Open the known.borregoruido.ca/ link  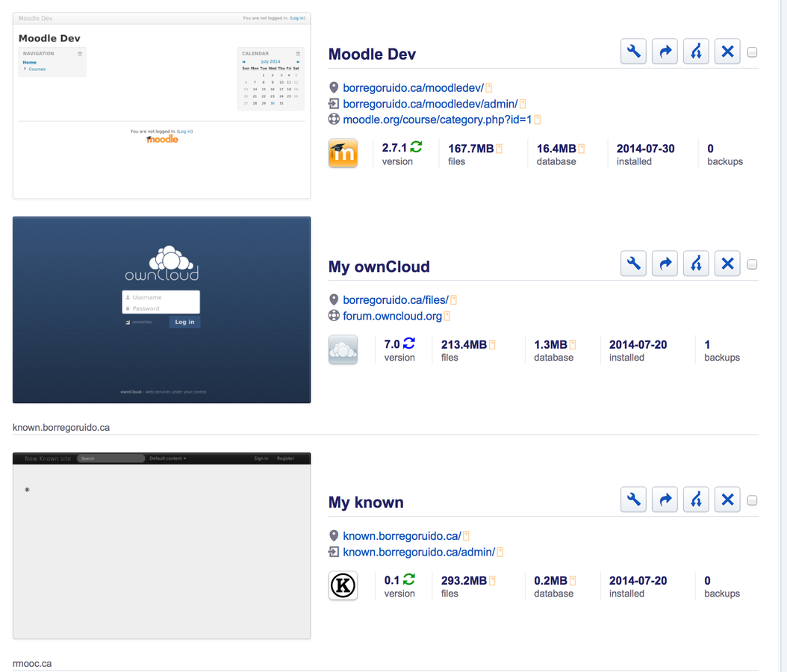point(402,536)
